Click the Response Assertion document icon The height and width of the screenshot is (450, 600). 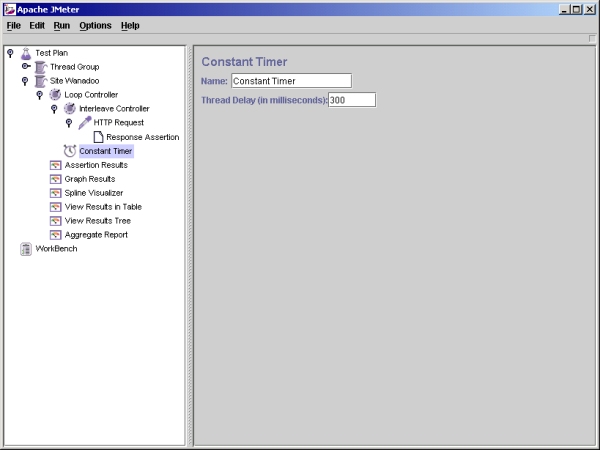98,137
